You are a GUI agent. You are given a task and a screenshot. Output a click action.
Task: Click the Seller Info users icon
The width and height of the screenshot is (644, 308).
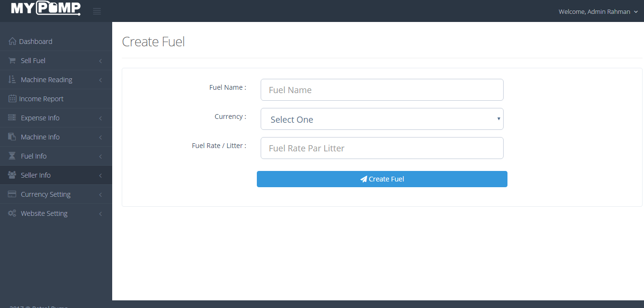11,175
